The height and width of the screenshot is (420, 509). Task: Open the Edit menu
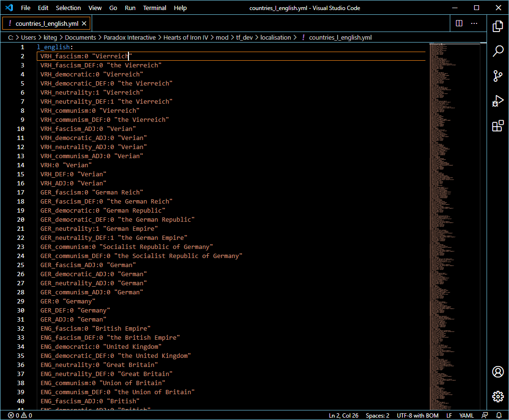(43, 8)
